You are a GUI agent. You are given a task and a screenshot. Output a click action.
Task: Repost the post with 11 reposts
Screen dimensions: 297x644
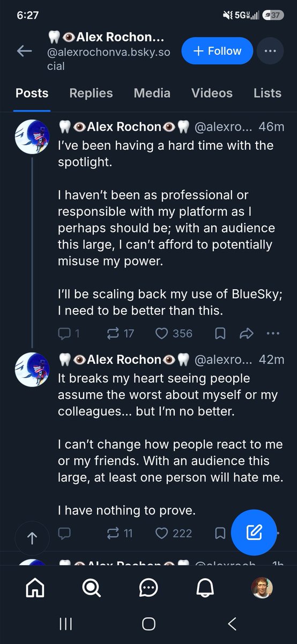(120, 533)
